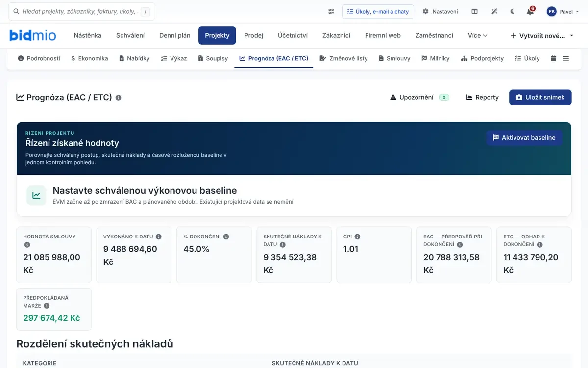Show info for Skutečné náklady k datu card
This screenshot has height=368, width=588.
[283, 245]
